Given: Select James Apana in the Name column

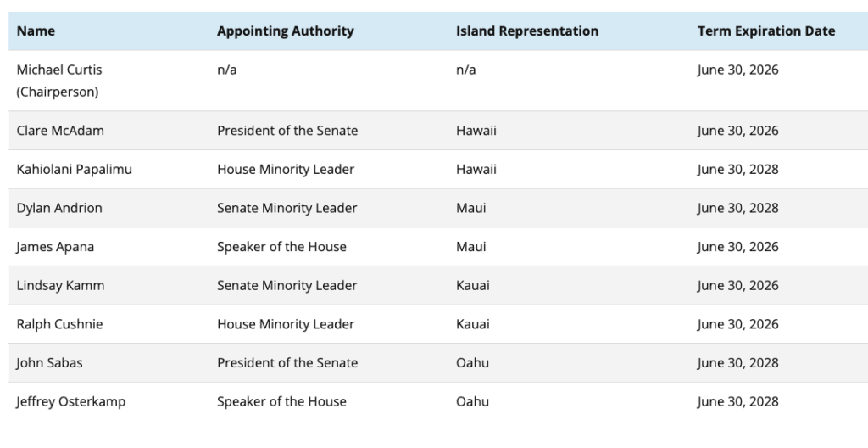Looking at the screenshot, I should pos(55,247).
